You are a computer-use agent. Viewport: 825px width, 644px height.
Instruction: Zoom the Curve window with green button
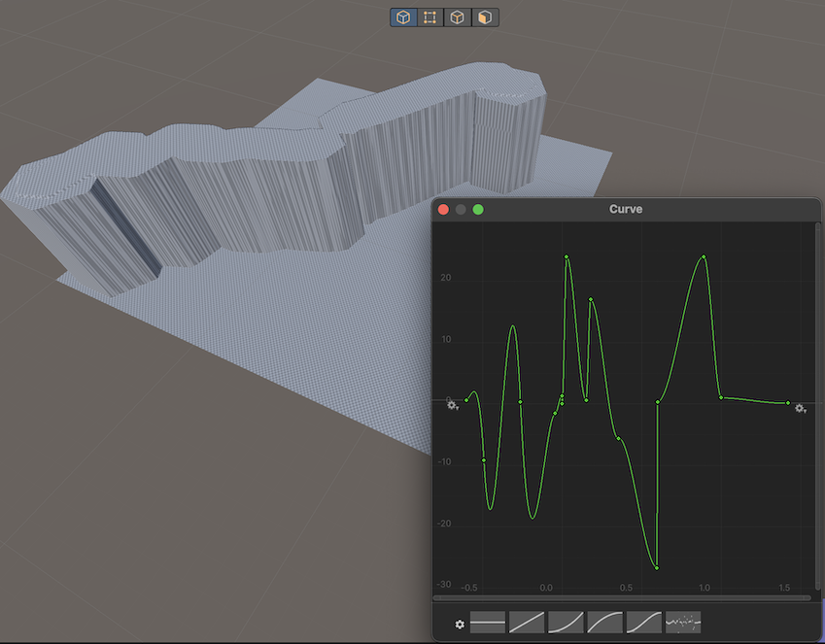[478, 210]
